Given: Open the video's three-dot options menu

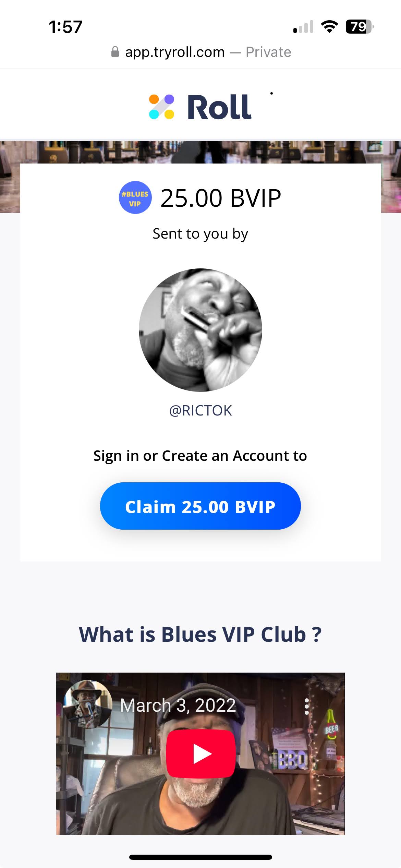Looking at the screenshot, I should pos(307,706).
